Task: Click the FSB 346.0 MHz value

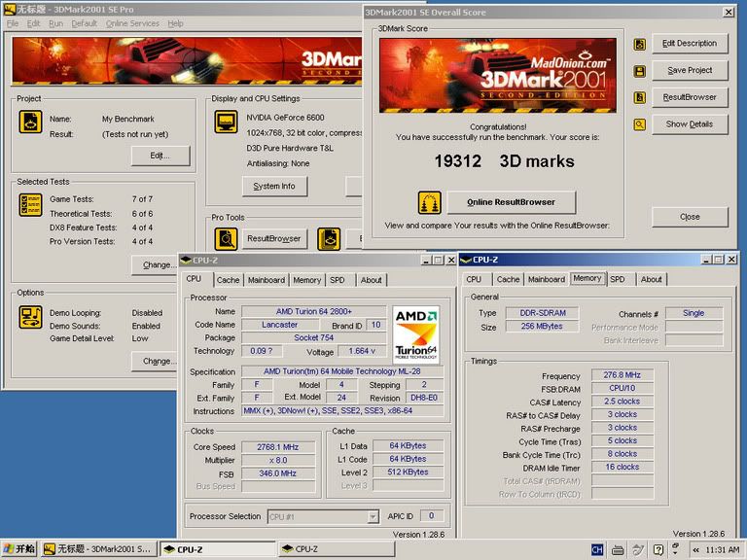Action: coord(278,473)
